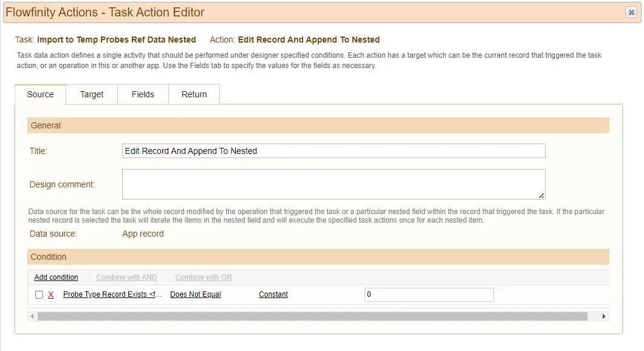
Task: Click the condition constant value field
Action: tap(429, 294)
